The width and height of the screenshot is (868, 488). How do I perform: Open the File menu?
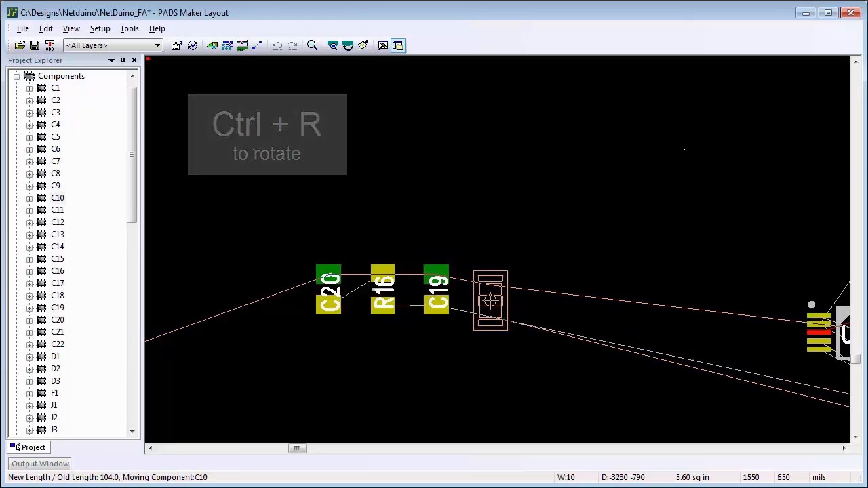point(22,28)
